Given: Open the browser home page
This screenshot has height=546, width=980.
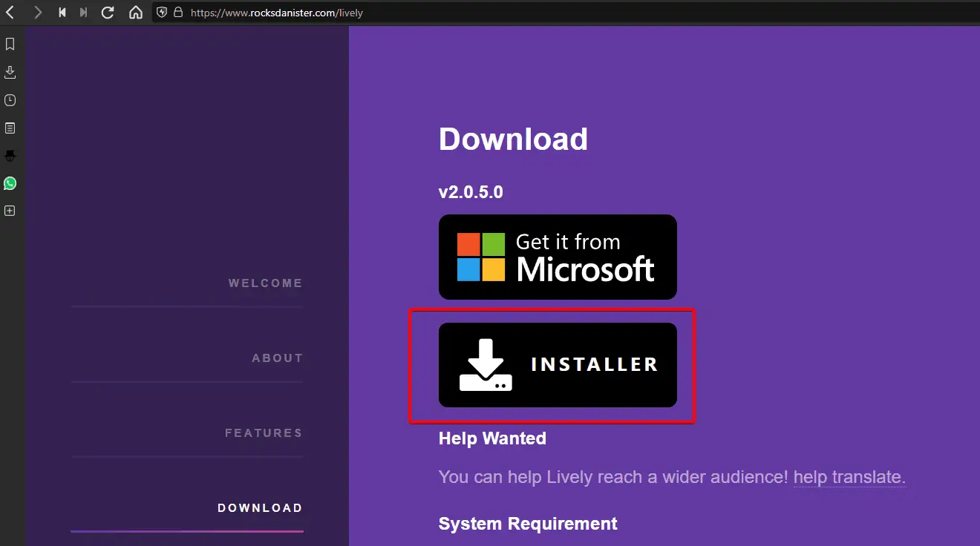Looking at the screenshot, I should point(135,13).
